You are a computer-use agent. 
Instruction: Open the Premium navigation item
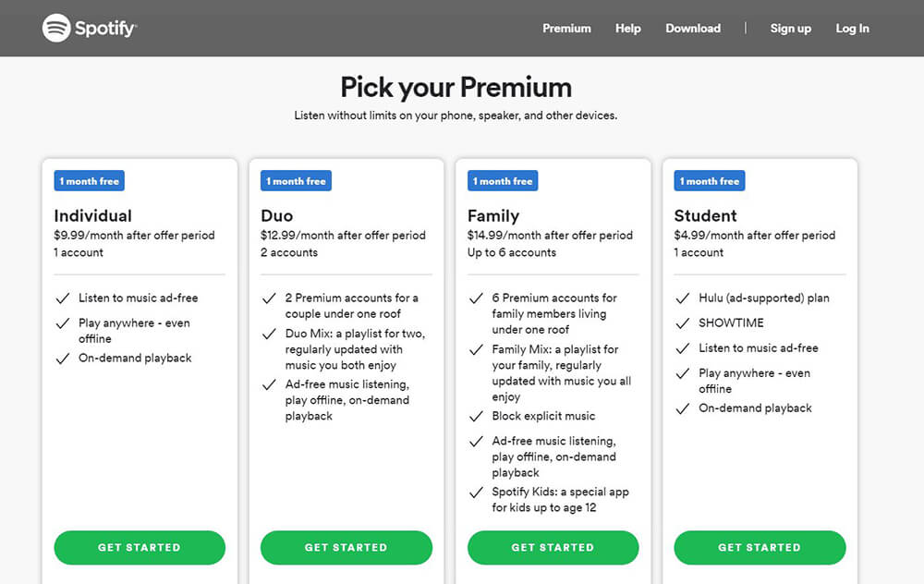coord(566,29)
